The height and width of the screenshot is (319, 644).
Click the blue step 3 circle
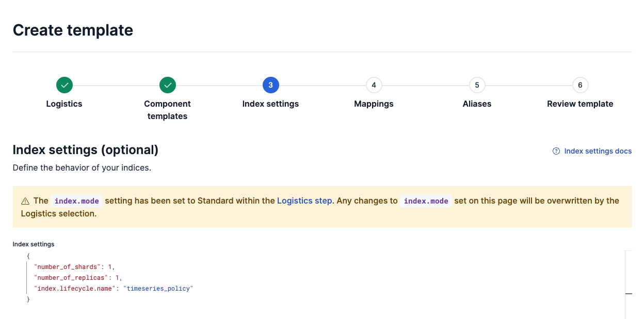click(270, 85)
